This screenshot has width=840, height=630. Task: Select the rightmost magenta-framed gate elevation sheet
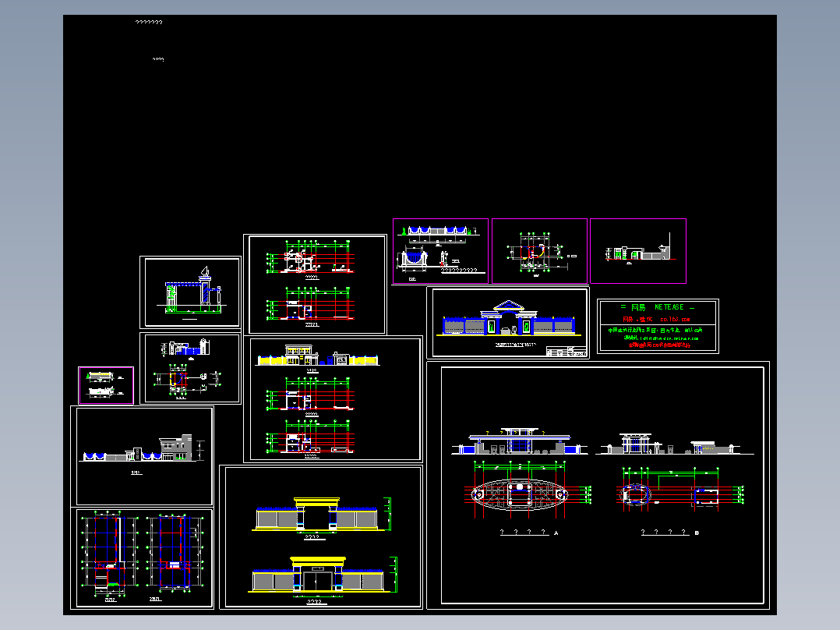click(x=638, y=251)
